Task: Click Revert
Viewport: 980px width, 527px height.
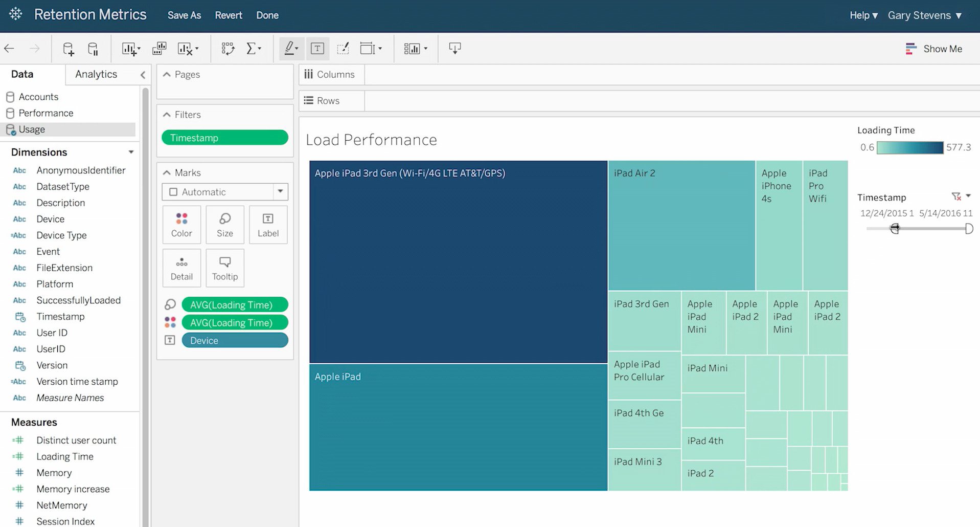Action: [229, 15]
